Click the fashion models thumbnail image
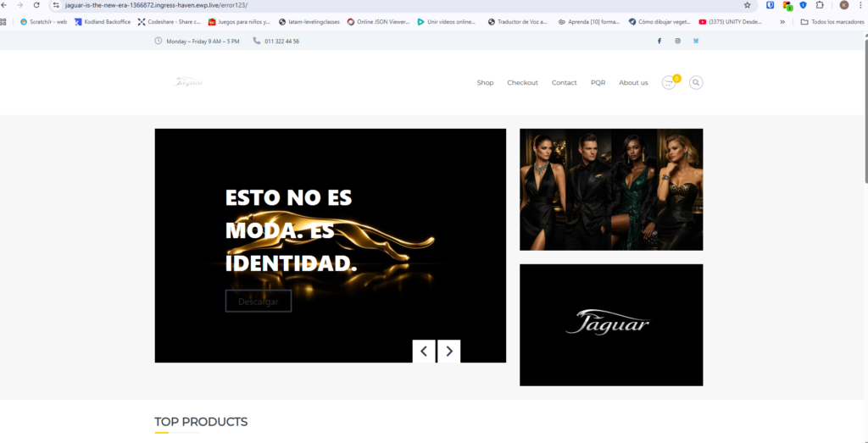 [x=611, y=190]
